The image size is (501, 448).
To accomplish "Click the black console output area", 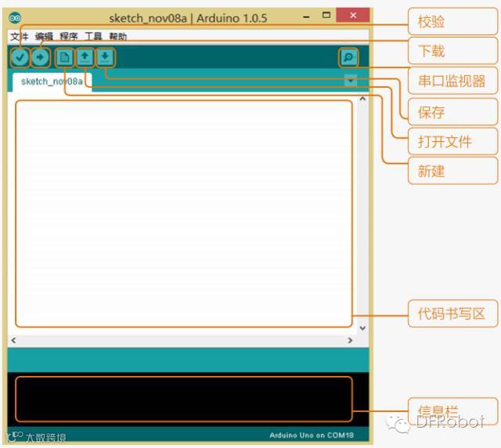I will point(188,399).
